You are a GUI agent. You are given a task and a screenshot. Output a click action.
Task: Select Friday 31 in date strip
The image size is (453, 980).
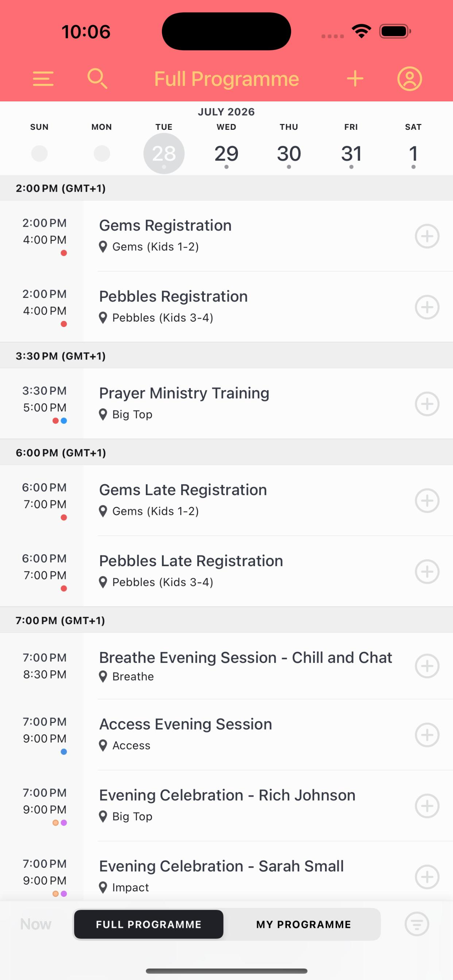(x=351, y=154)
